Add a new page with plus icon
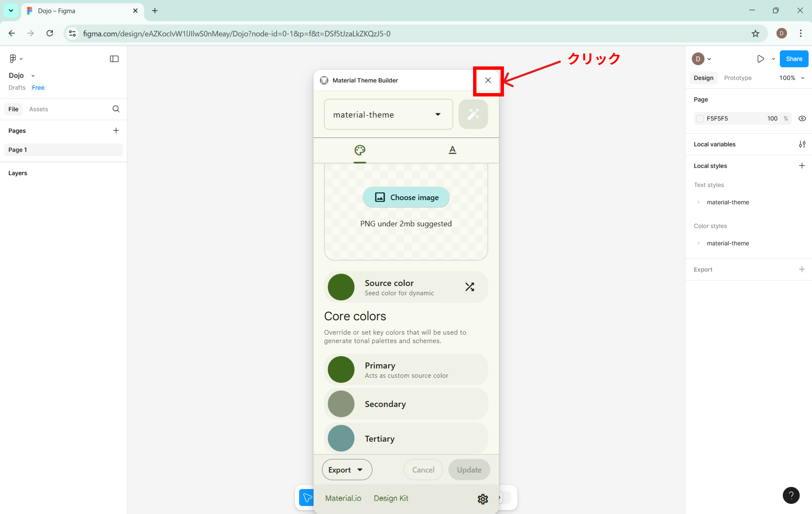Viewport: 812px width, 514px height. coord(116,131)
